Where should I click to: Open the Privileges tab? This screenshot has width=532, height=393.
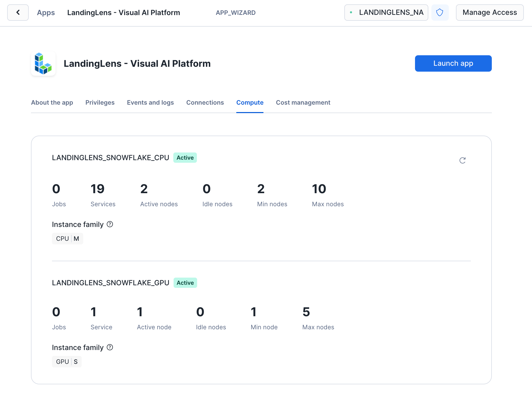[x=100, y=103]
